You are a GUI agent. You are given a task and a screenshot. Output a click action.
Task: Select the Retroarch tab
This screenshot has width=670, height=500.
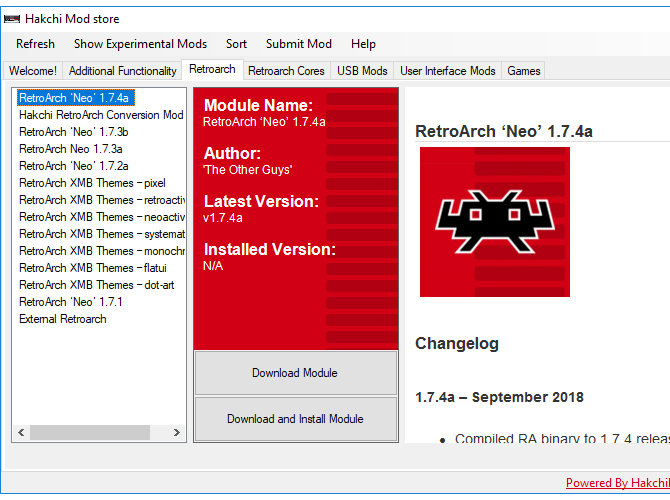212,69
